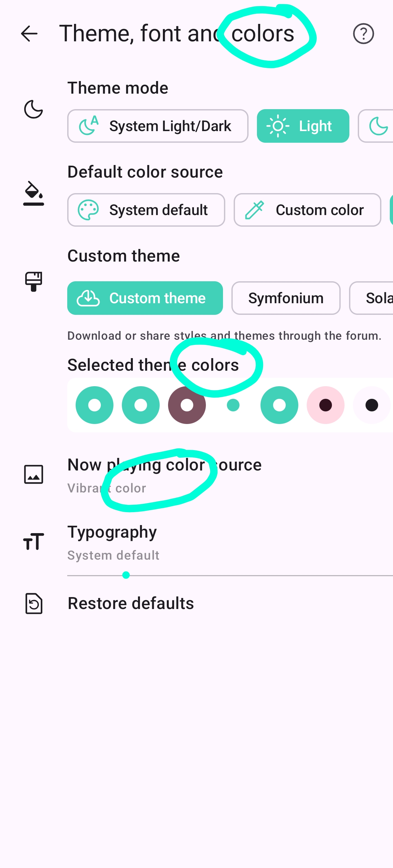Select System Light/Dark theme mode
Viewport: 393px width, 868px height.
(x=157, y=126)
